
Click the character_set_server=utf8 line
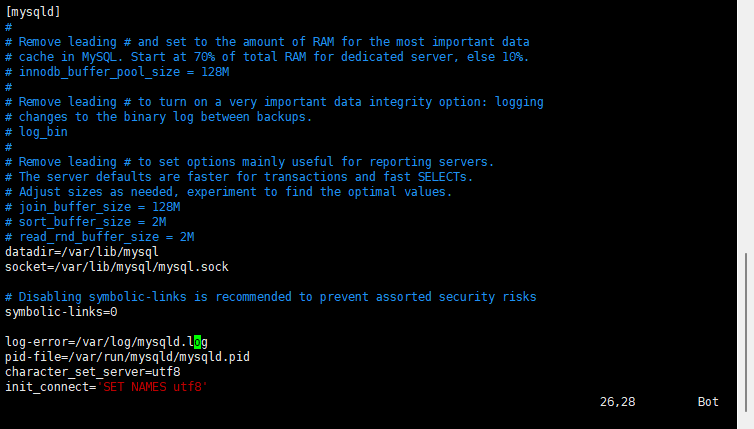(93, 372)
